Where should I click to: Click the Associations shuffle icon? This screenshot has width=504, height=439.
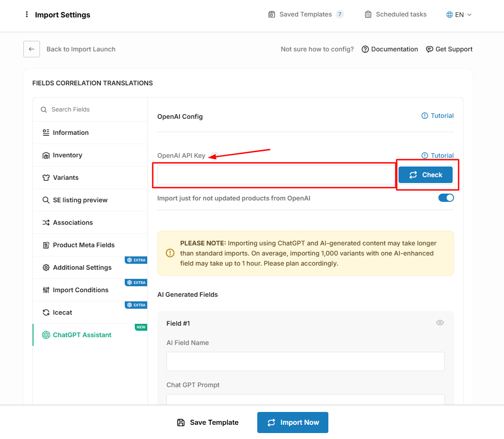[x=46, y=222]
